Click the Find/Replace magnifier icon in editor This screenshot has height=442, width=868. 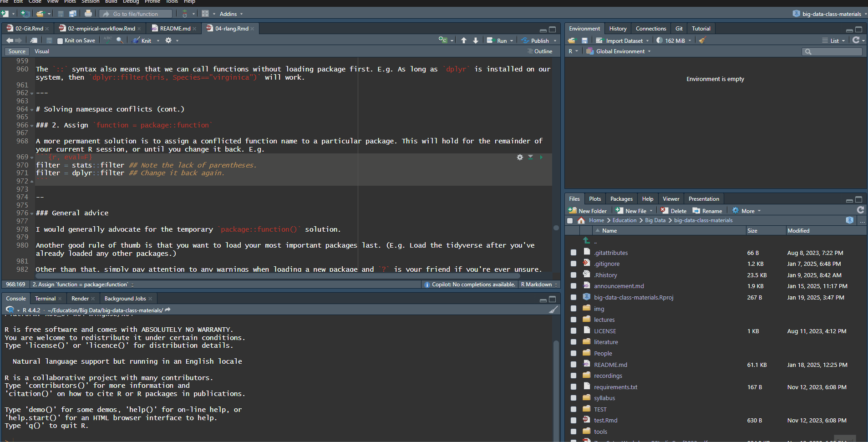pyautogui.click(x=120, y=40)
